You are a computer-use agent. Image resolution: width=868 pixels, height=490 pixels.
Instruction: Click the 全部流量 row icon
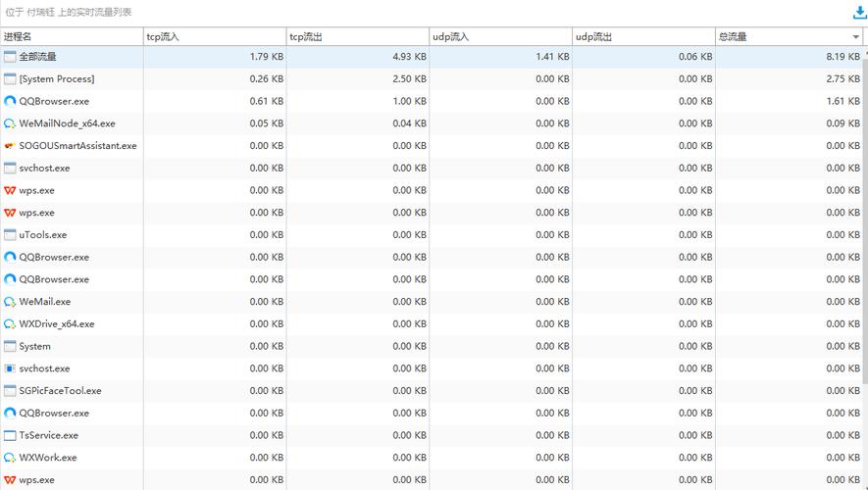pos(10,57)
